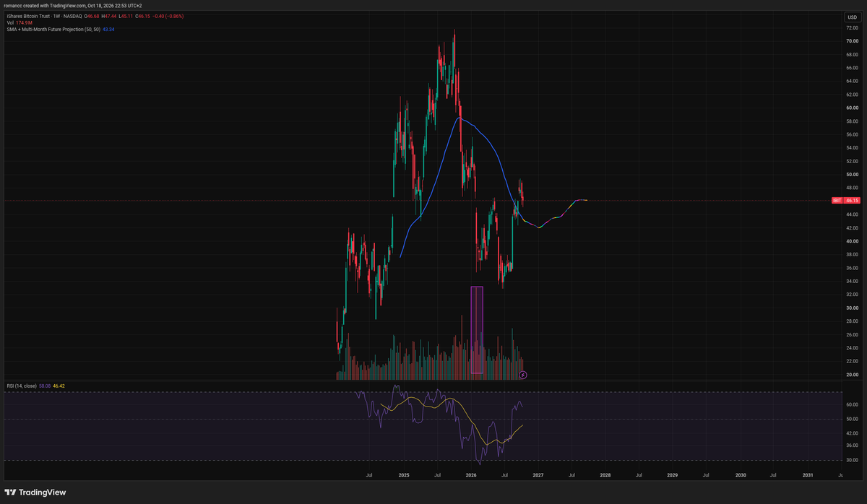Click the change value -0.40 (-0.86%)
This screenshot has height=504, width=867.
point(168,16)
